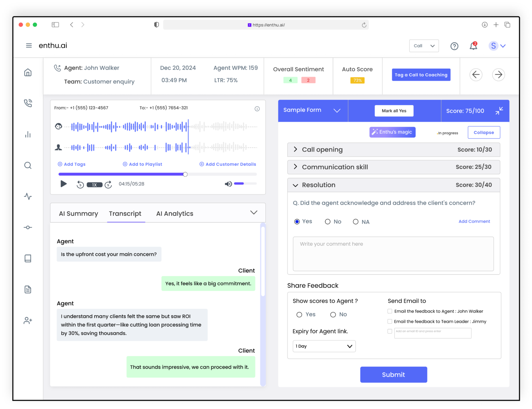Go to the next call arrow
532x409 pixels.
pos(498,74)
